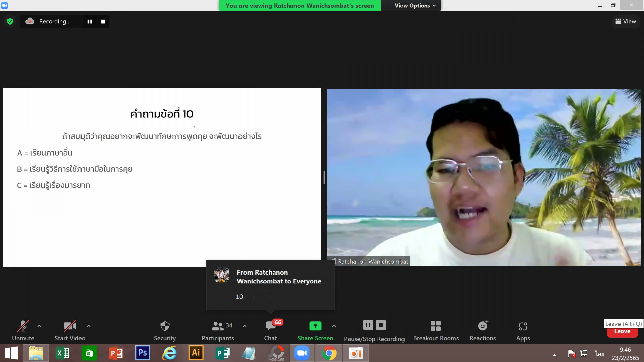Click the sender avatar in chat popup
This screenshot has height=362, width=644.
point(222,275)
